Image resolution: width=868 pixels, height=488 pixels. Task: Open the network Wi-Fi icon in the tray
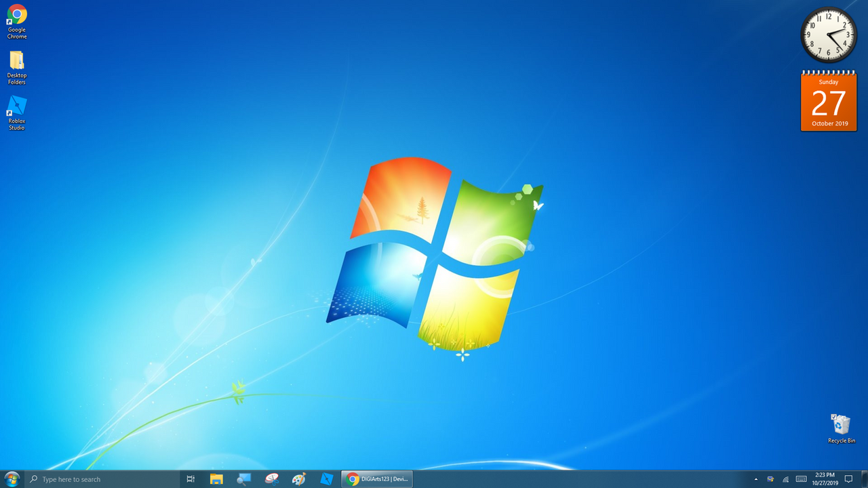pos(785,479)
